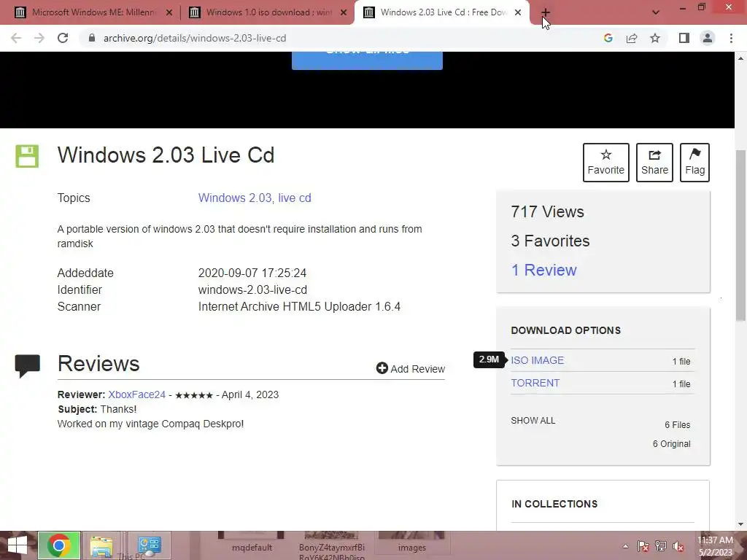Image resolution: width=747 pixels, height=560 pixels.
Task: Open the Chrome profile avatar
Action: pyautogui.click(x=708, y=38)
